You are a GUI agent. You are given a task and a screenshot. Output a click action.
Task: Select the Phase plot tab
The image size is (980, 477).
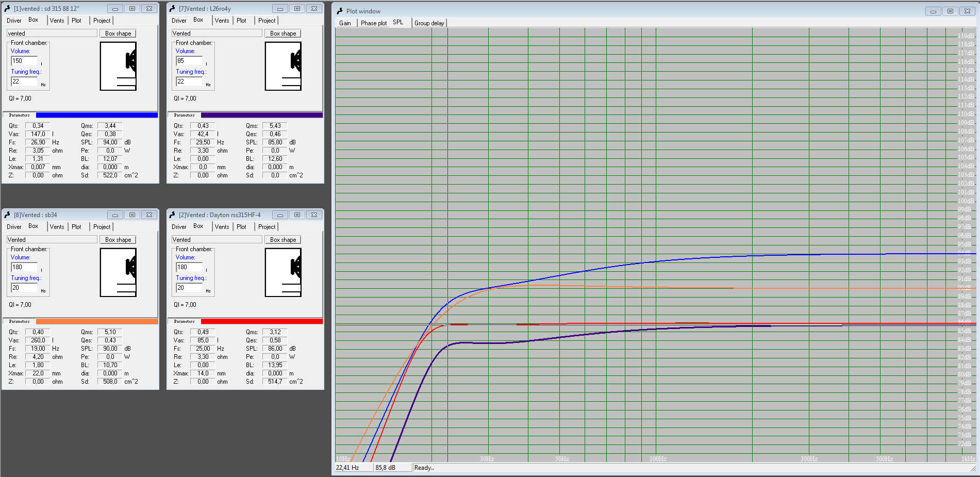[x=373, y=23]
